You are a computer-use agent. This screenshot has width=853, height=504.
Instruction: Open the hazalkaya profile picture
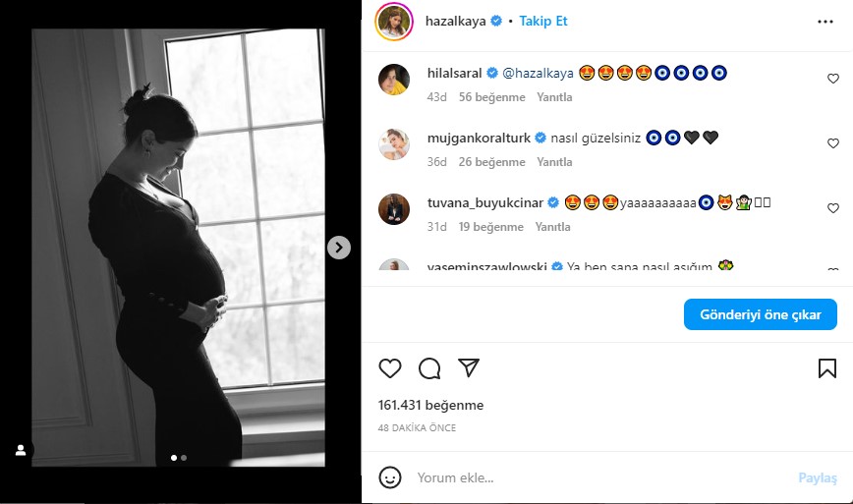394,21
